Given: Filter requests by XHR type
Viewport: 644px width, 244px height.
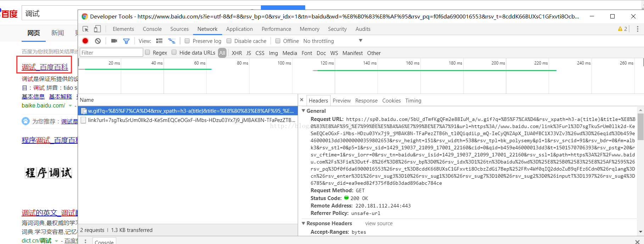Looking at the screenshot, I should (237, 53).
